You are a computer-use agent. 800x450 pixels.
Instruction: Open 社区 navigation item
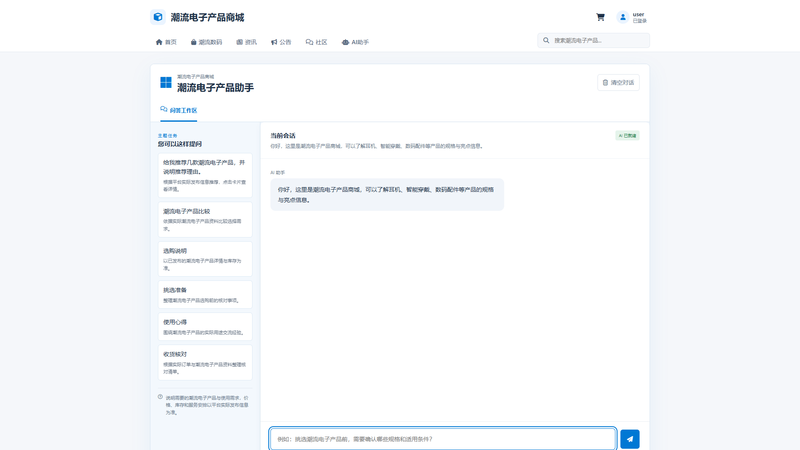point(316,42)
